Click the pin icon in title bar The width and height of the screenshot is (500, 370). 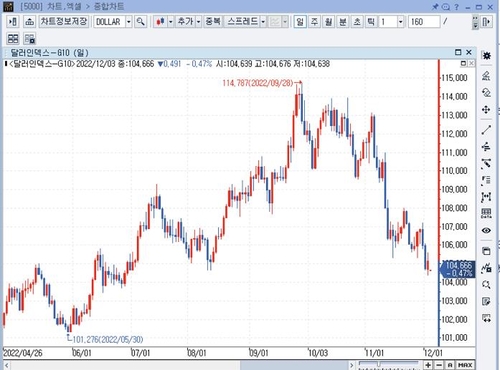[x=435, y=7]
